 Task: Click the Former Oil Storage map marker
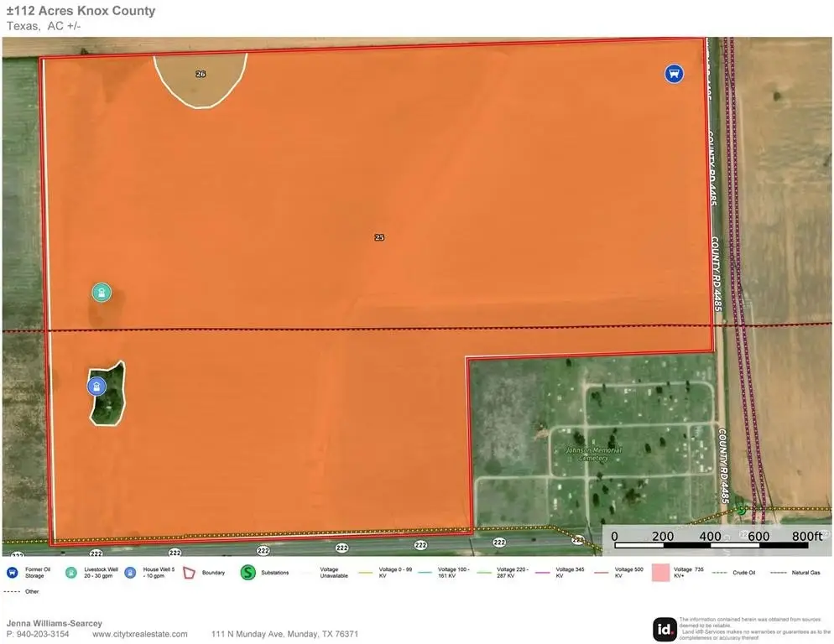click(x=672, y=74)
